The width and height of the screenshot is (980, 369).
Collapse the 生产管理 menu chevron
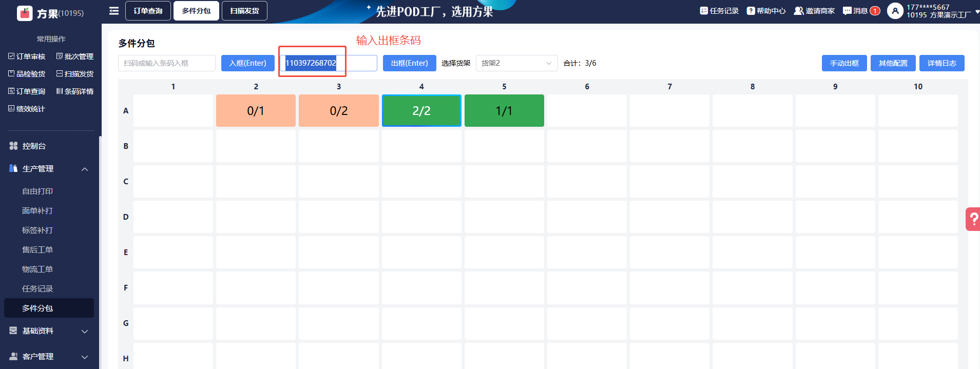[x=85, y=169]
